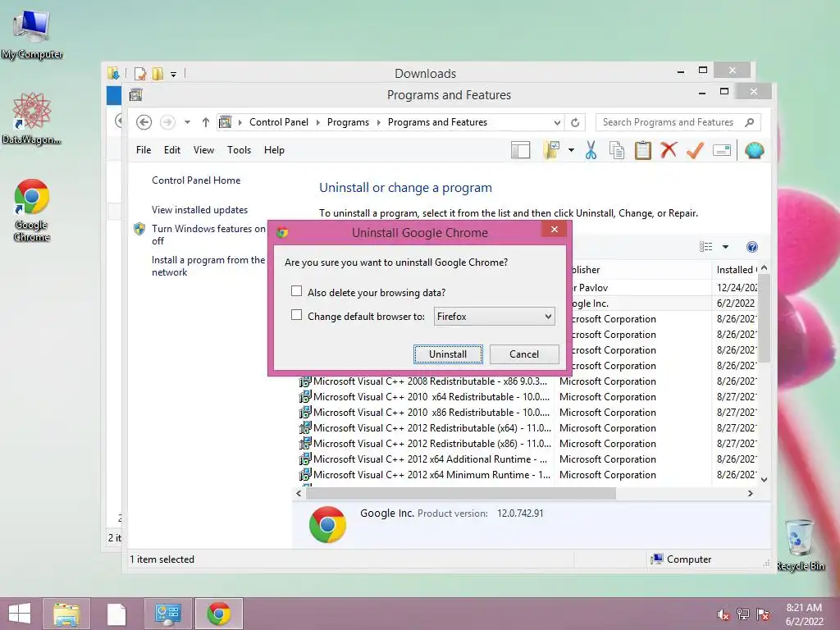Open the File menu

[144, 150]
